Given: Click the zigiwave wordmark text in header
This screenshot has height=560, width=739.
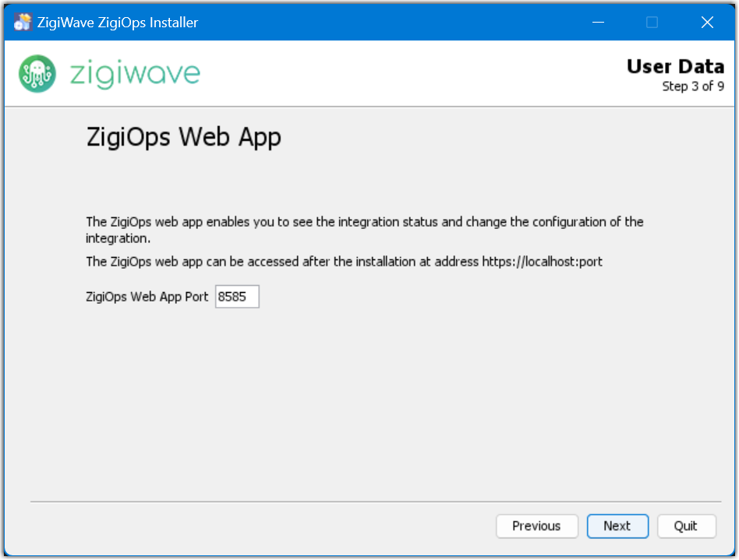Looking at the screenshot, I should [x=135, y=74].
